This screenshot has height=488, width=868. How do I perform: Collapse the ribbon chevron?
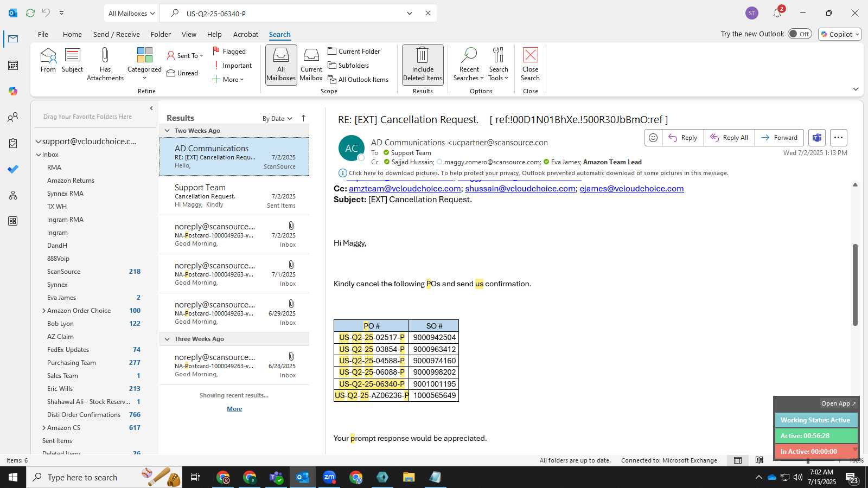pyautogui.click(x=856, y=89)
